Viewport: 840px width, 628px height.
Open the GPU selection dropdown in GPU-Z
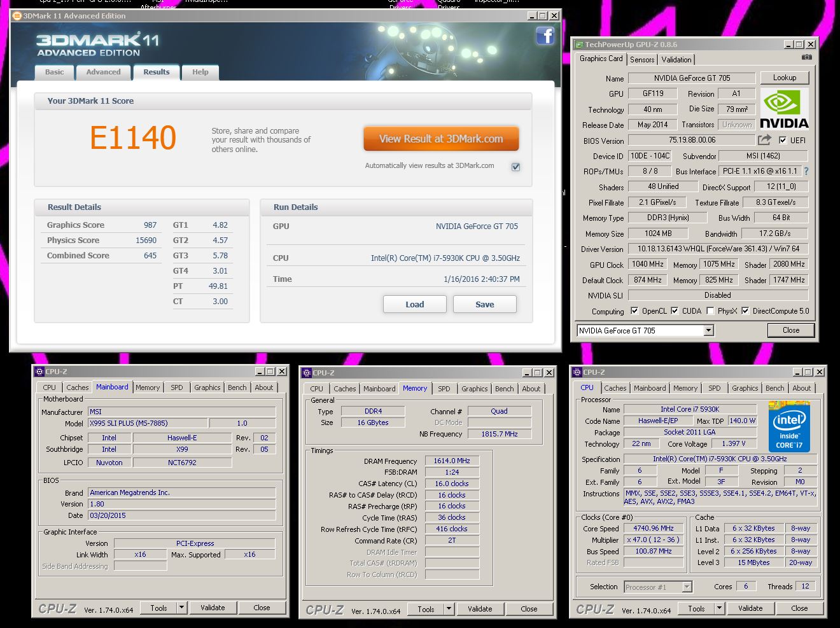click(708, 330)
